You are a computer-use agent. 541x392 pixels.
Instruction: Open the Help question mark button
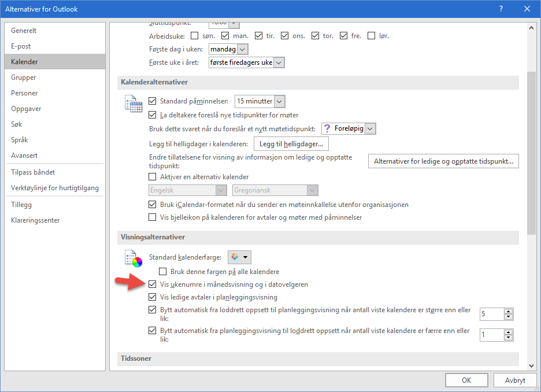501,9
